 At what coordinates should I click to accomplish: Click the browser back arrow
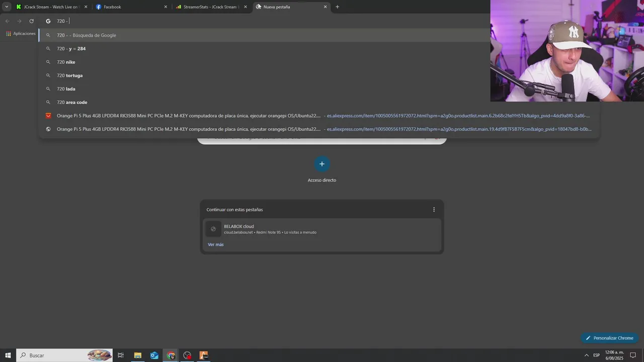7,21
